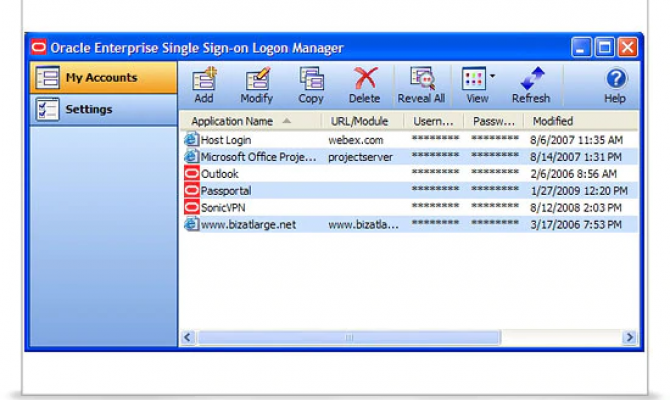This screenshot has width=670, height=400.
Task: Click the Host Login web icon
Action: click(x=191, y=139)
